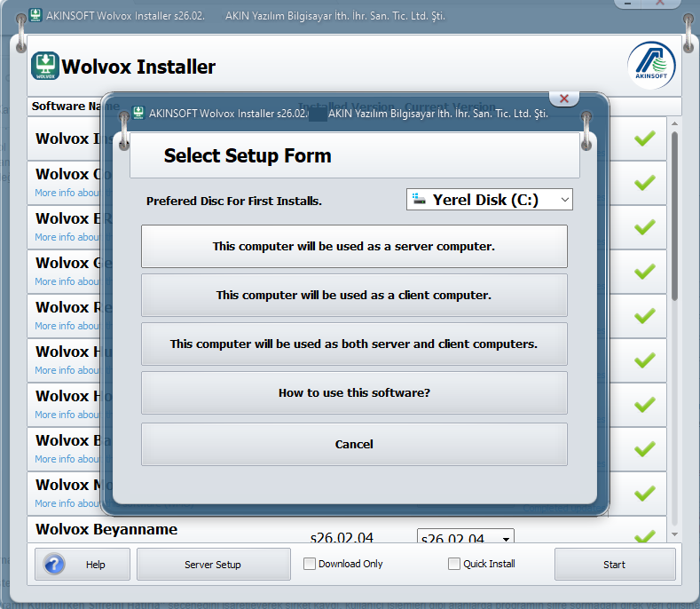Click the blue question mark Help icon

coord(54,565)
